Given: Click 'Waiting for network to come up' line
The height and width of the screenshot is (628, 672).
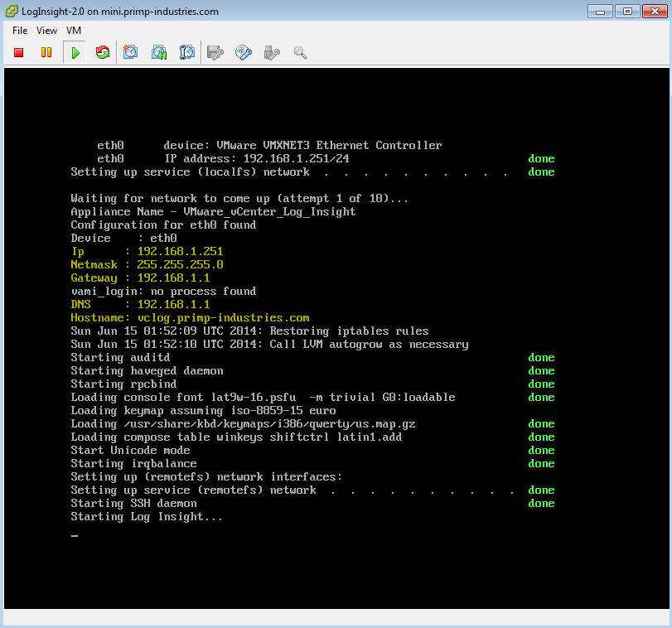Looking at the screenshot, I should [x=239, y=198].
